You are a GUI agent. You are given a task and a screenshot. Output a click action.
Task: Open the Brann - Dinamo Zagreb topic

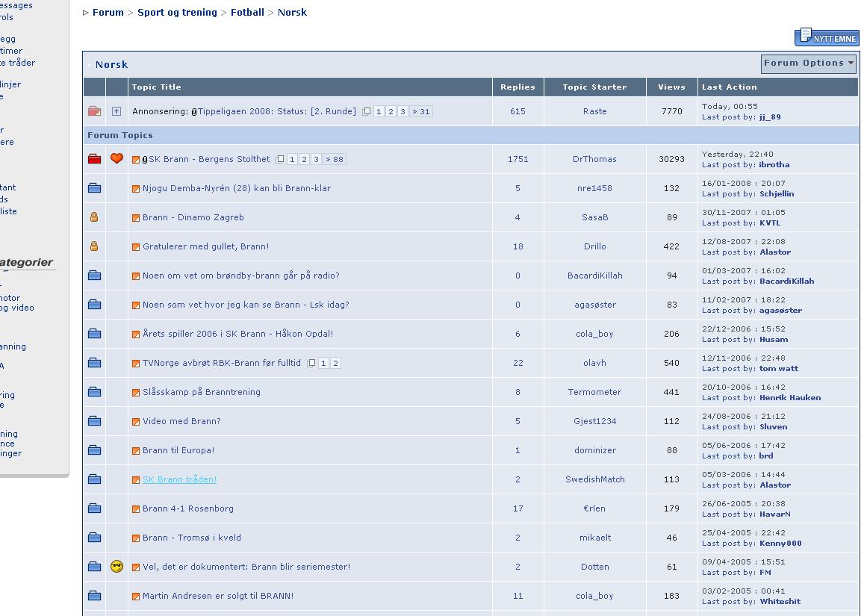pyautogui.click(x=193, y=217)
